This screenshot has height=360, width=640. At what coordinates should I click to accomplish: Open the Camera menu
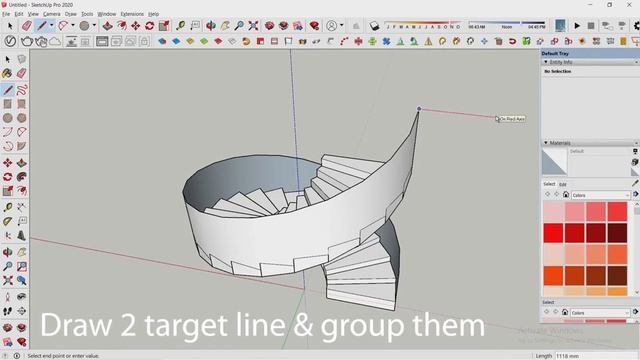pos(51,14)
